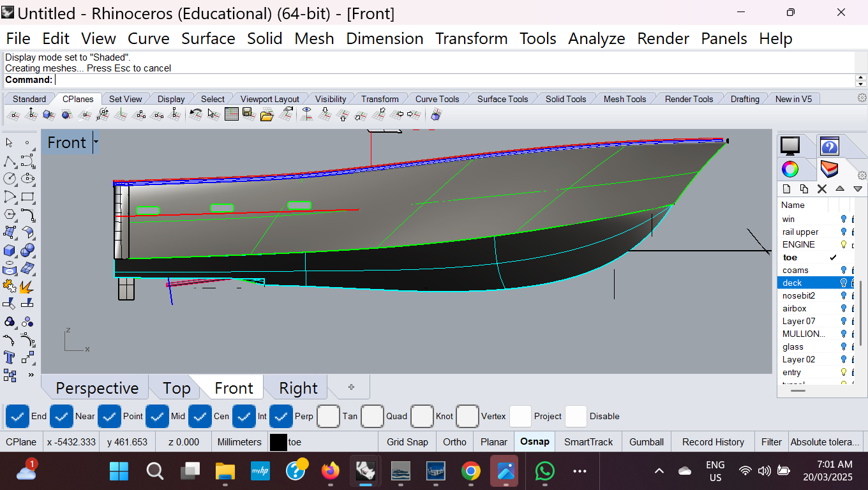Screen dimensions: 868x490
Task: Open the Surface menu
Action: pyautogui.click(x=208, y=38)
